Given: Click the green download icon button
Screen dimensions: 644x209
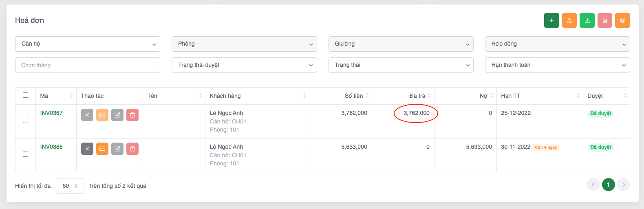Looking at the screenshot, I should (x=587, y=20).
